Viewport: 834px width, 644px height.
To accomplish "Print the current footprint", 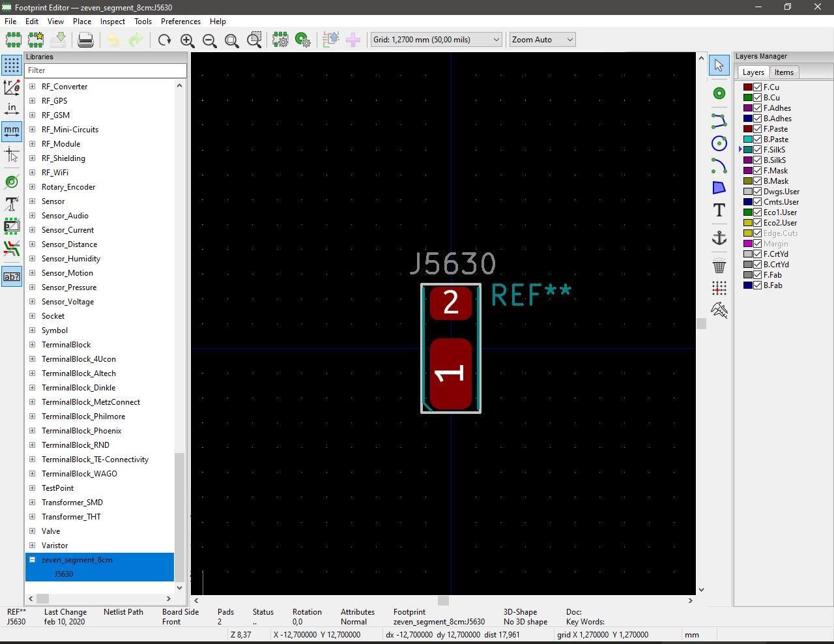I will point(85,40).
